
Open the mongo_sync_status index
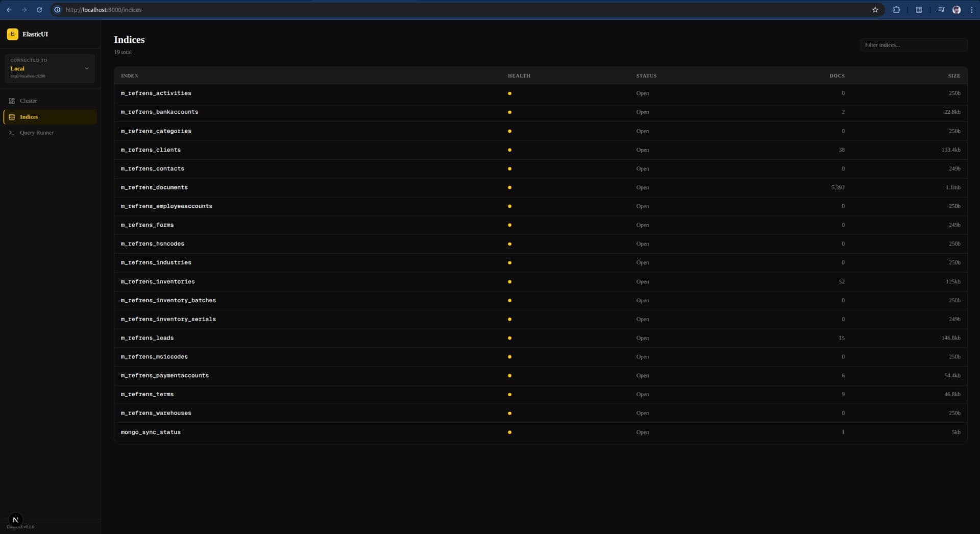[x=151, y=432]
